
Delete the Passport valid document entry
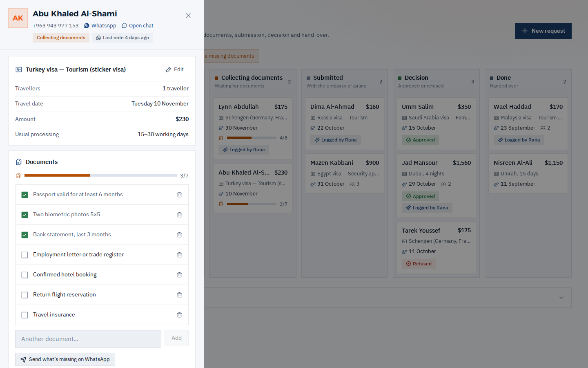coord(179,195)
